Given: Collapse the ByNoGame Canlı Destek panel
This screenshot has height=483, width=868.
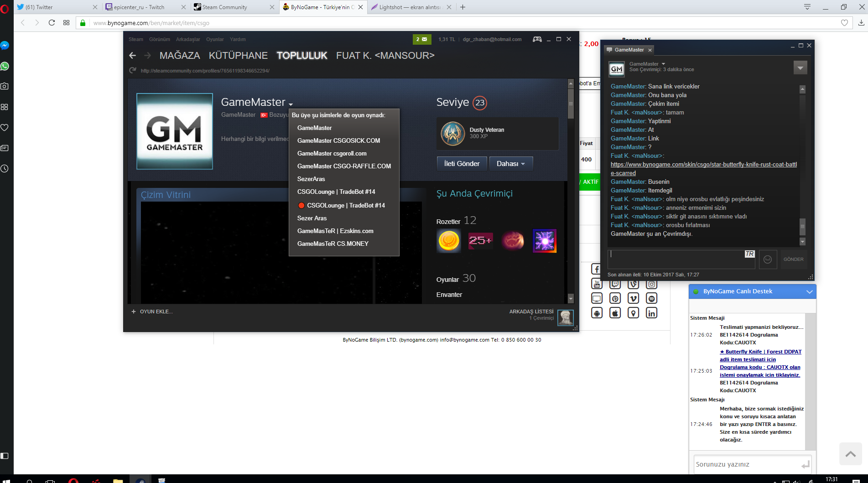Looking at the screenshot, I should pyautogui.click(x=810, y=291).
